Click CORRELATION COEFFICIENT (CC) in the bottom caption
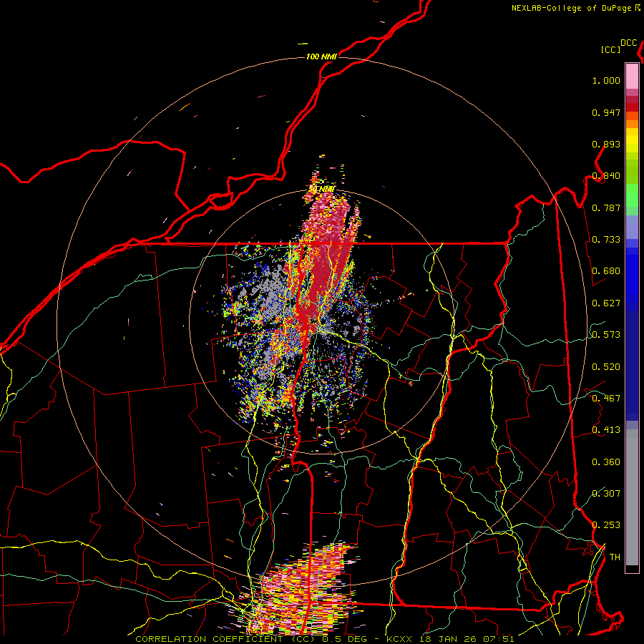Screen dimensions: 644x644 (225, 639)
